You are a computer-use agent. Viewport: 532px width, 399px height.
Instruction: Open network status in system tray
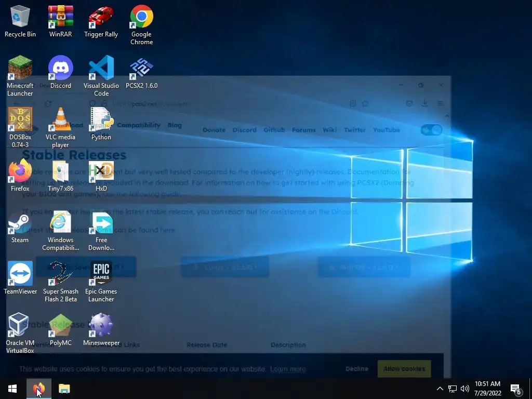point(453,389)
